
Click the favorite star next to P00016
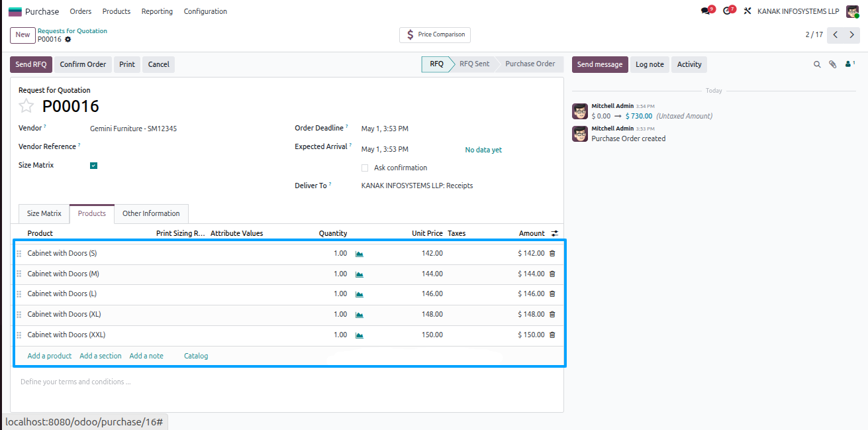pyautogui.click(x=26, y=106)
